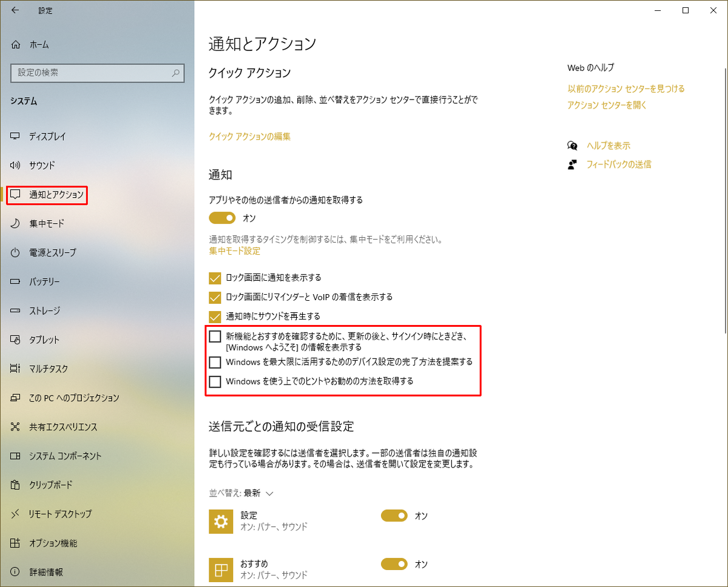The width and height of the screenshot is (728, 587).
Task: Click クイック アクションの編集 link
Action: [x=250, y=136]
